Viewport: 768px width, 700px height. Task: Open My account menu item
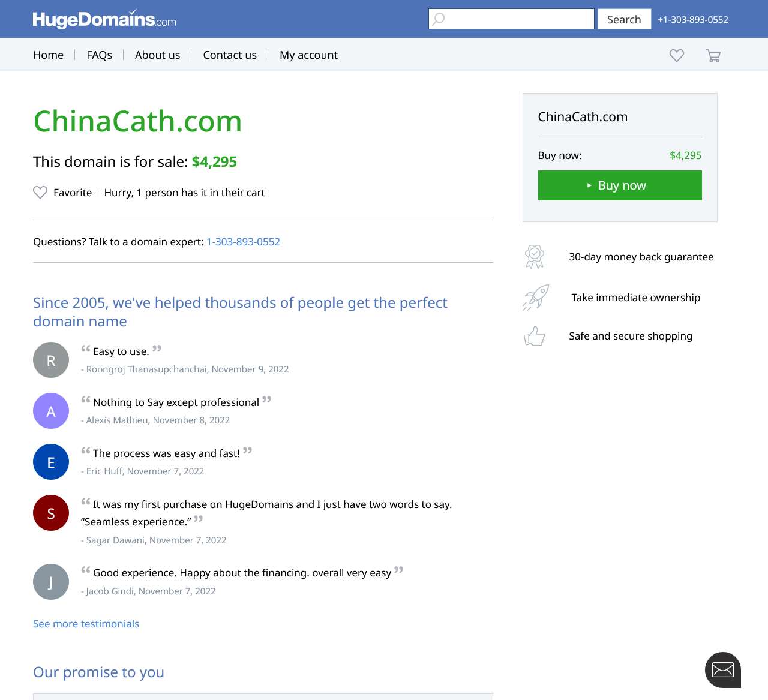308,55
